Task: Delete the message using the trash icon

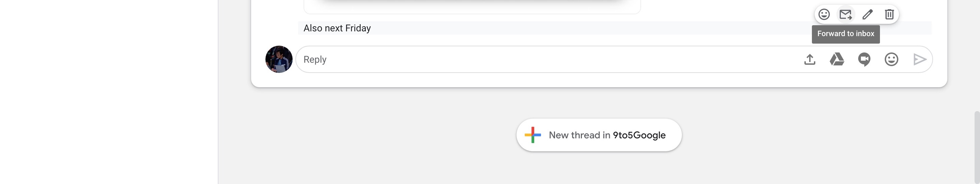Action: pos(889,14)
